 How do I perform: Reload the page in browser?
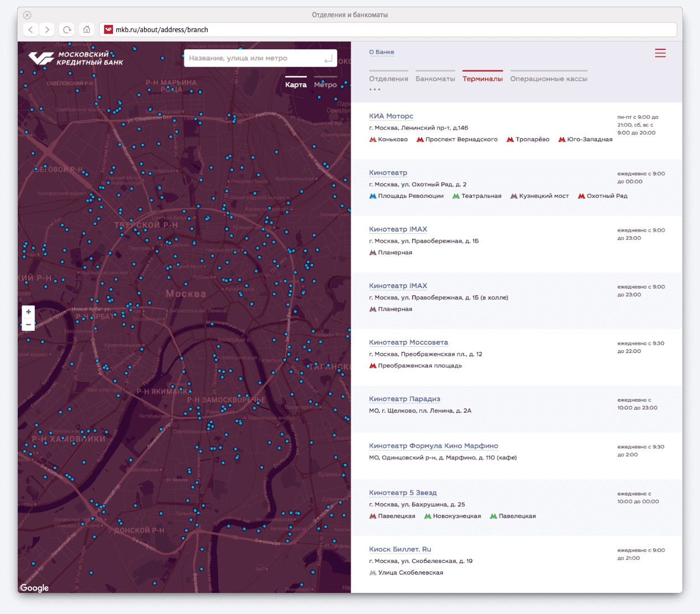point(67,30)
